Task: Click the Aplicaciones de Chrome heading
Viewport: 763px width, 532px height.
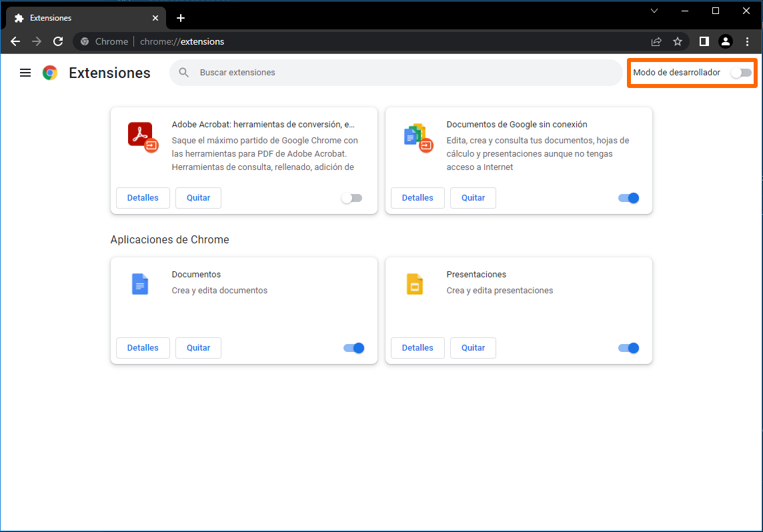Action: point(170,240)
